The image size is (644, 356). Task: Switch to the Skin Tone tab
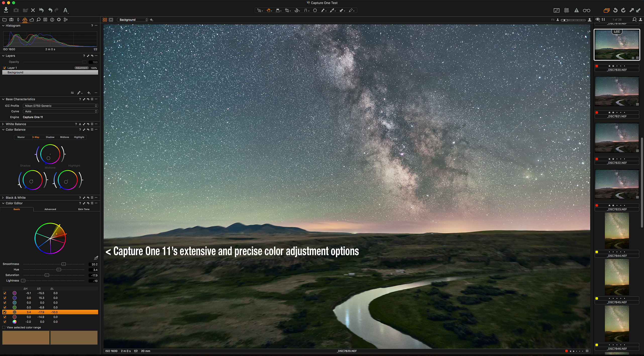point(83,209)
